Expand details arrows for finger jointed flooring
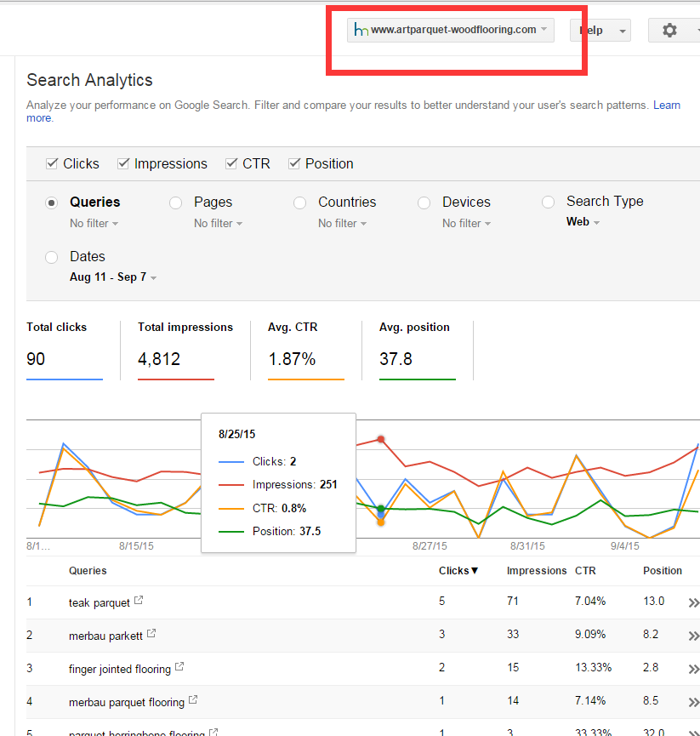 (693, 669)
